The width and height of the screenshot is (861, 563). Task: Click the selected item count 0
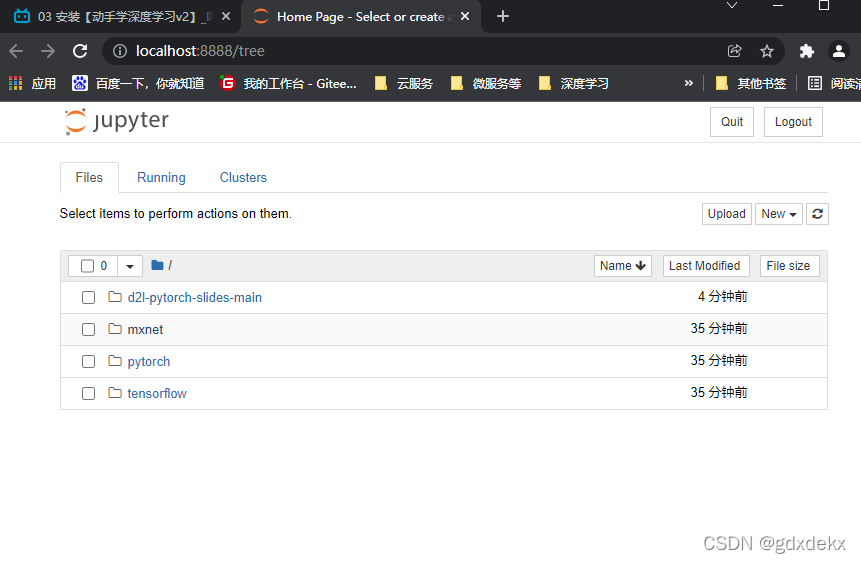(x=104, y=266)
